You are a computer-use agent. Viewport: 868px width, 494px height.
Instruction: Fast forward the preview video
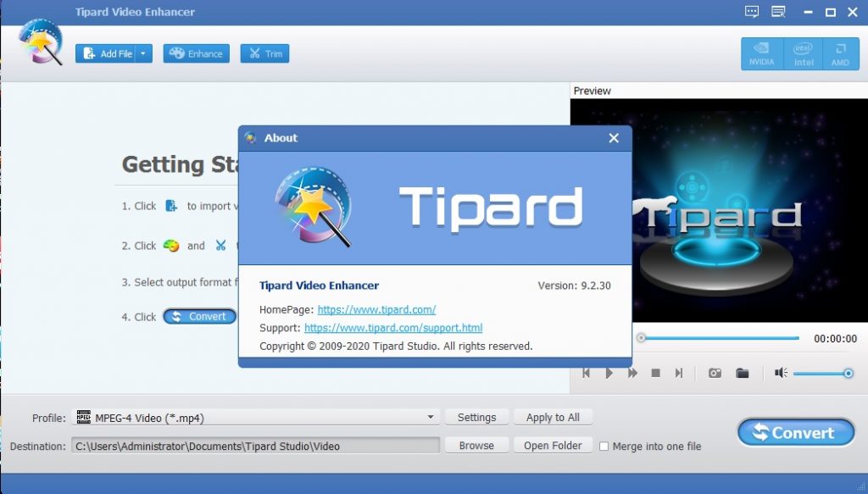632,374
